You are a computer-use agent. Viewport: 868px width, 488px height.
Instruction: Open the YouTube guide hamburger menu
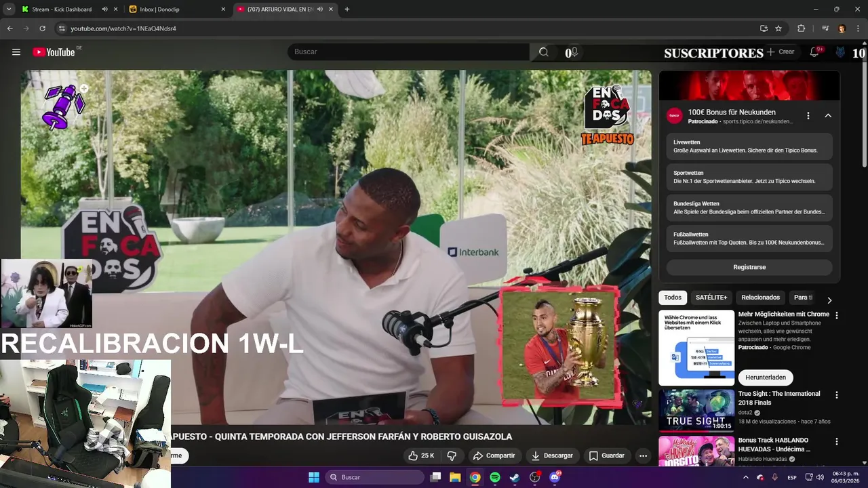pyautogui.click(x=16, y=52)
